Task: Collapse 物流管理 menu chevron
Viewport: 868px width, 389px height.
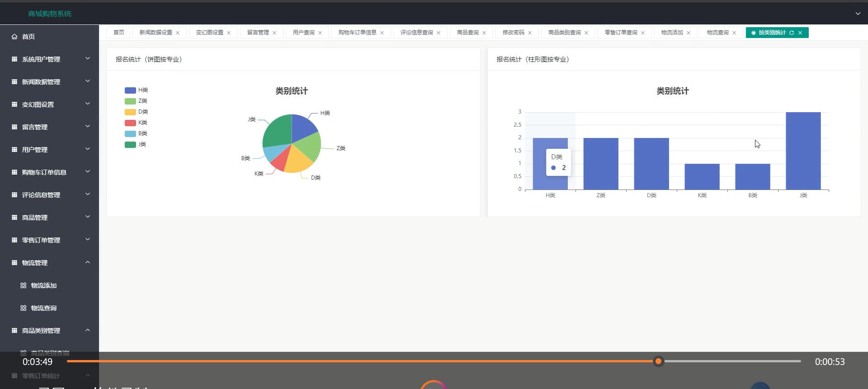Action: click(88, 262)
